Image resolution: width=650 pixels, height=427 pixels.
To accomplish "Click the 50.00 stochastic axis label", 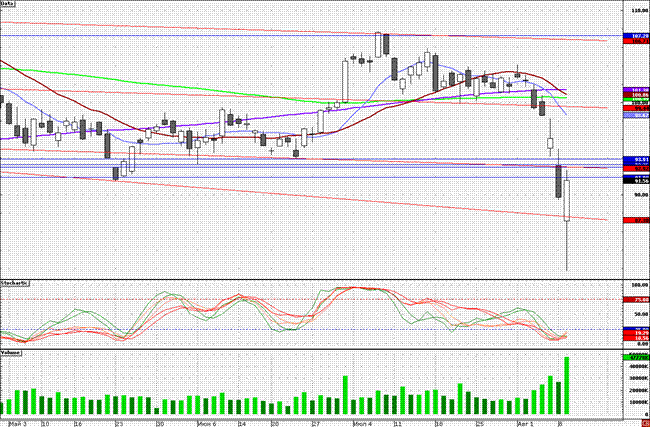I will coord(641,314).
